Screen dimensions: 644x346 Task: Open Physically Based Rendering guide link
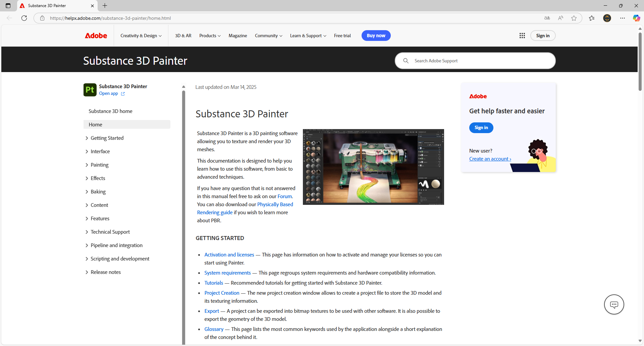pos(245,209)
